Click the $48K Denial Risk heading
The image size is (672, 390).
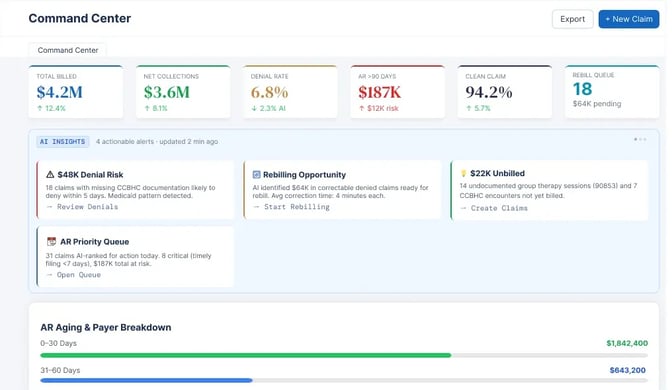pos(90,174)
